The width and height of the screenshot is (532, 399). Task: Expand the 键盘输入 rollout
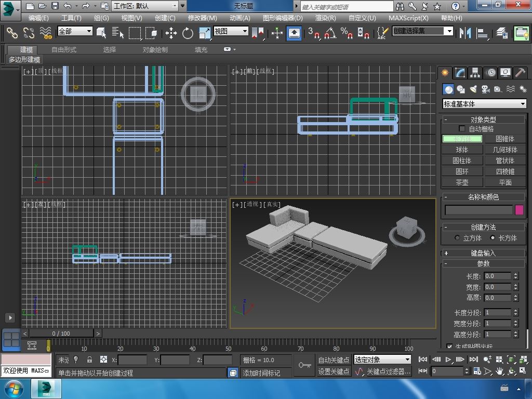click(483, 253)
